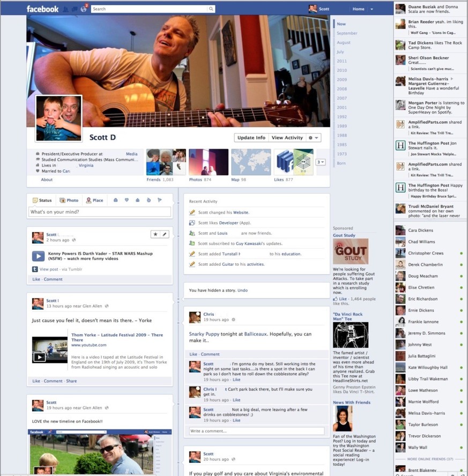Open chat with Christopher Crews
The image size is (468, 476).
430,253
